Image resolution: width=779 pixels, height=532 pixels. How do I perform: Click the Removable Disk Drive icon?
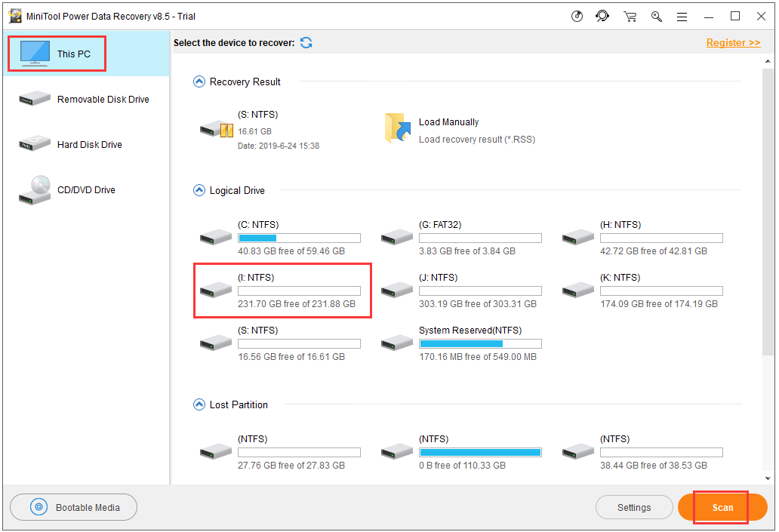pyautogui.click(x=34, y=99)
